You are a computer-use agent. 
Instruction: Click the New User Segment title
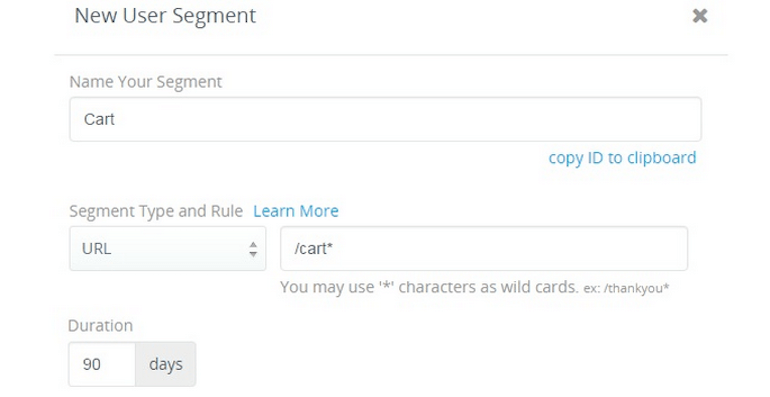165,16
